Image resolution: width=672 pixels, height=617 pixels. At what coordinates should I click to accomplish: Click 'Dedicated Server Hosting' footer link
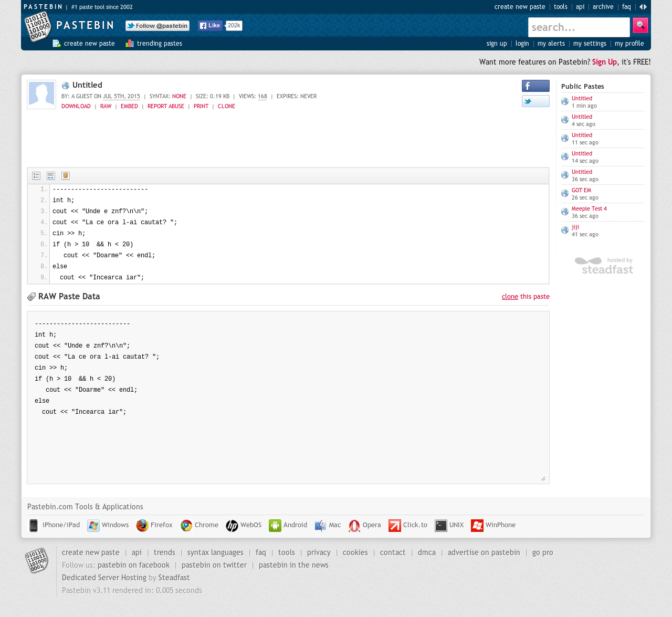point(104,578)
